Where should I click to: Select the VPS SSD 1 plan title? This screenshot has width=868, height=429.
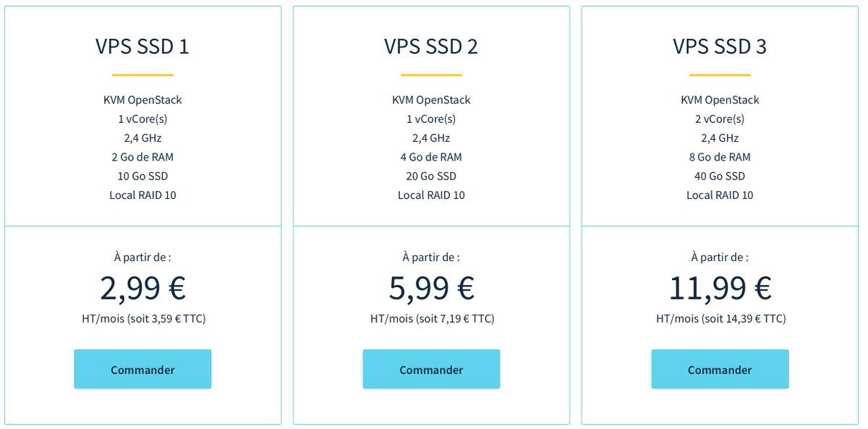(142, 46)
